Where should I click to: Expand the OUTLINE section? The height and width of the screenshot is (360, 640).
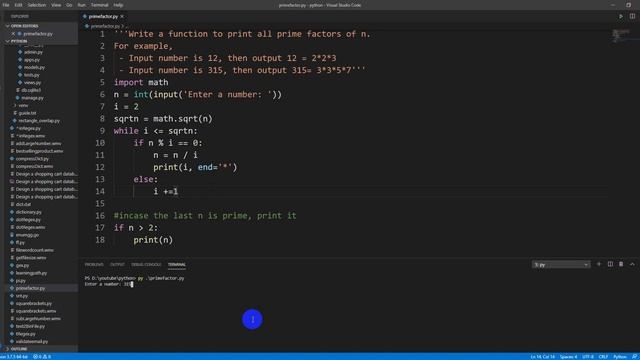(19, 349)
